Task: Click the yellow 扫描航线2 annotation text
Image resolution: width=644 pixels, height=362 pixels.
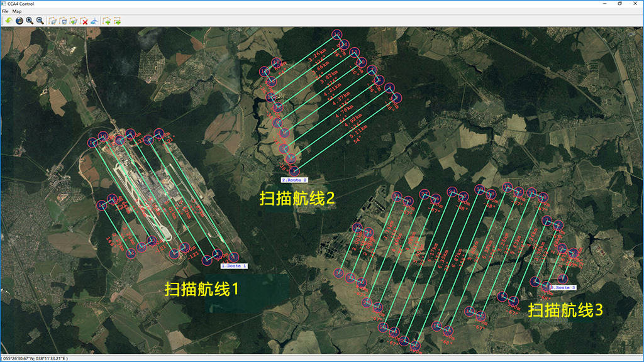Action: [297, 199]
